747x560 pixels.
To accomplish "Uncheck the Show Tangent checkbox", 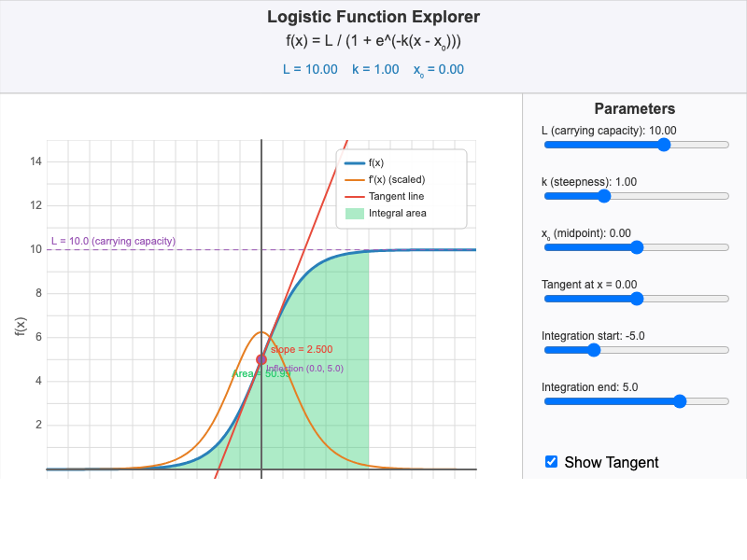I will 550,461.
